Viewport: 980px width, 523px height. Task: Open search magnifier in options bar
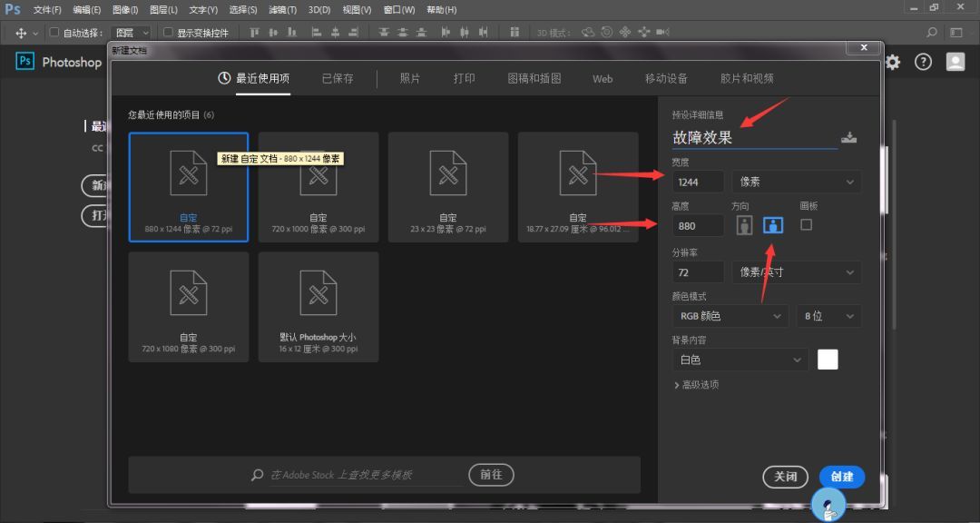pos(932,33)
